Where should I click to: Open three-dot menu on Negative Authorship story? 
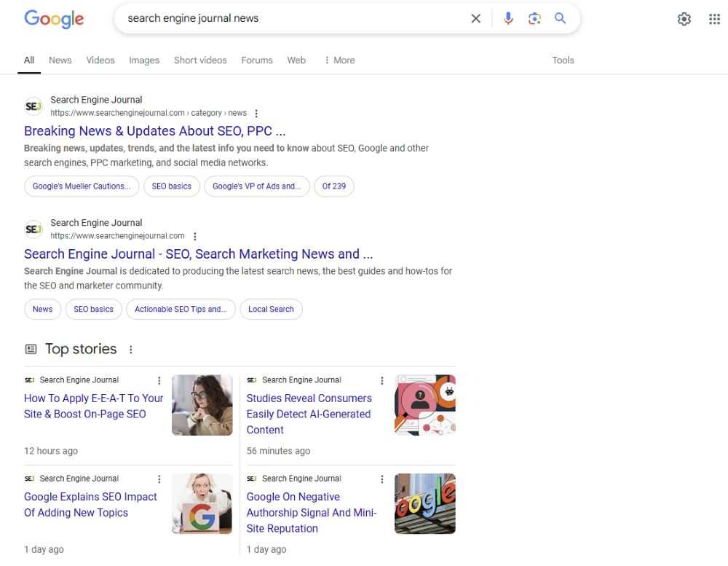point(382,479)
